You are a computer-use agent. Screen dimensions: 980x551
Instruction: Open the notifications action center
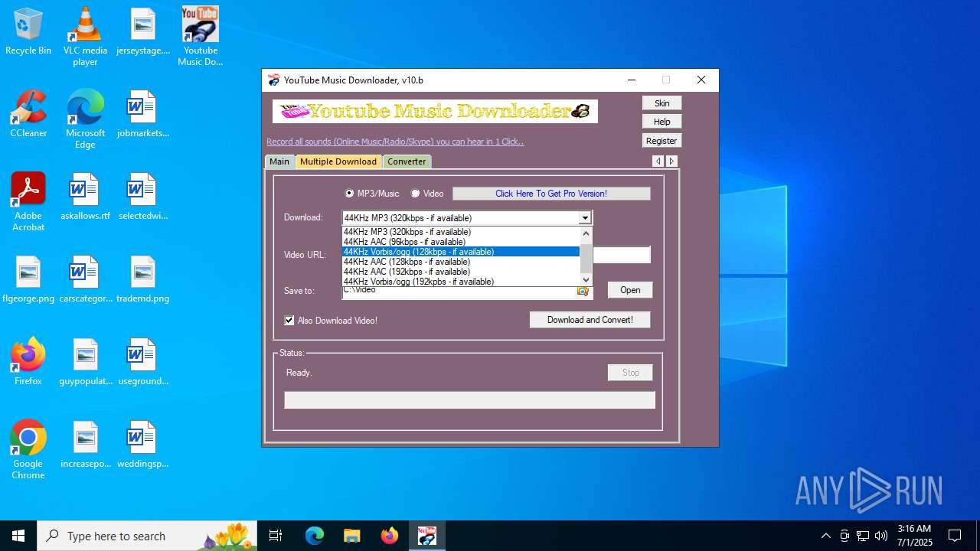click(955, 536)
